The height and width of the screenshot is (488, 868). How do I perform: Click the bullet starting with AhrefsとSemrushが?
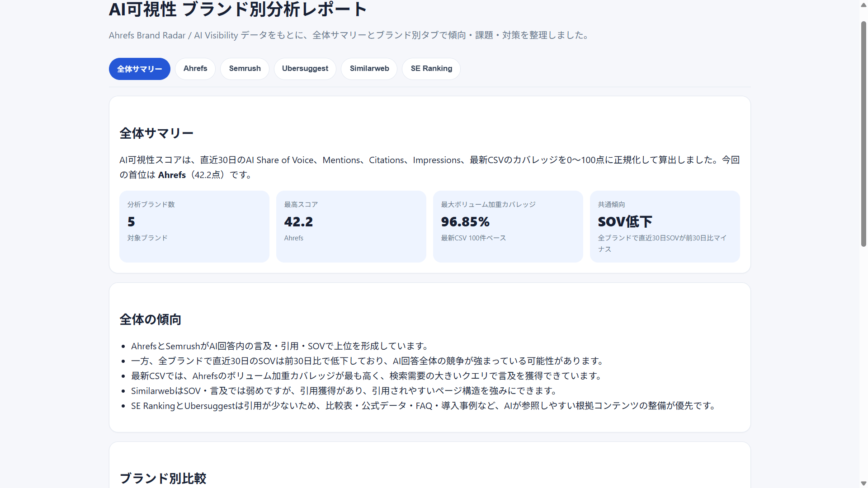point(280,346)
